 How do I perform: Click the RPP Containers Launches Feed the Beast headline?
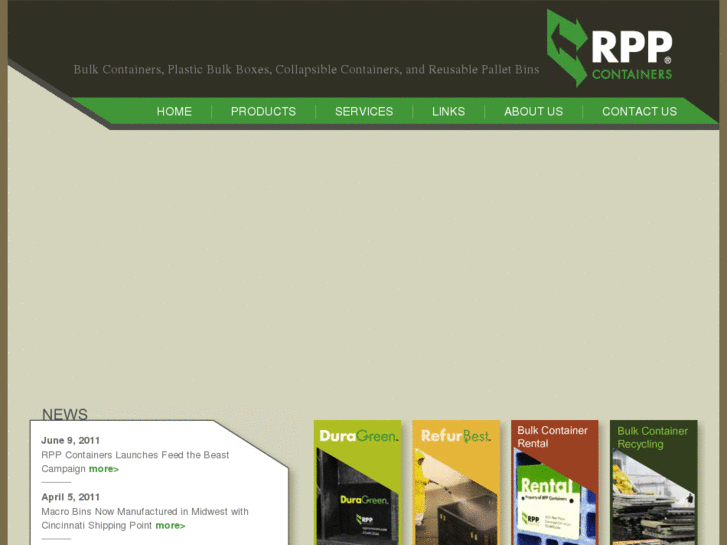pos(135,462)
